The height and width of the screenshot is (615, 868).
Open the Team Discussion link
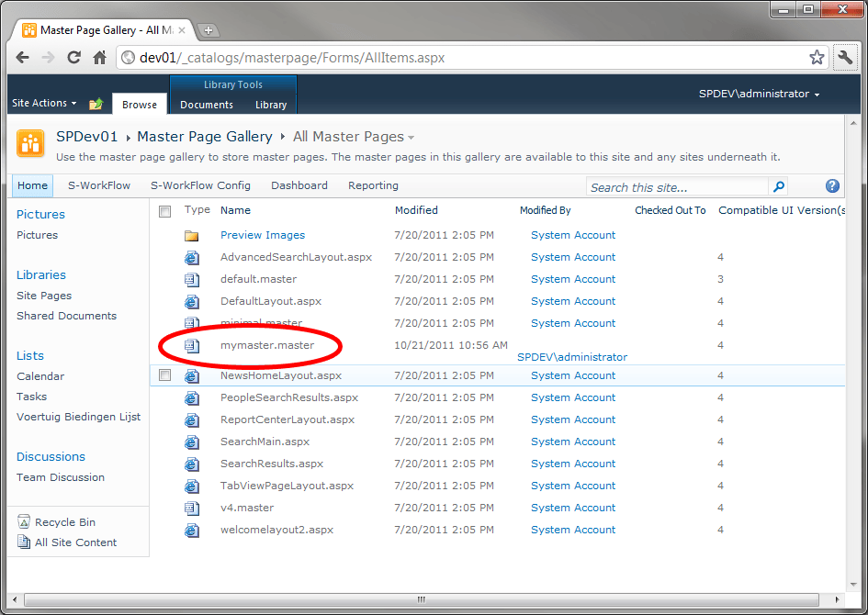coord(61,477)
